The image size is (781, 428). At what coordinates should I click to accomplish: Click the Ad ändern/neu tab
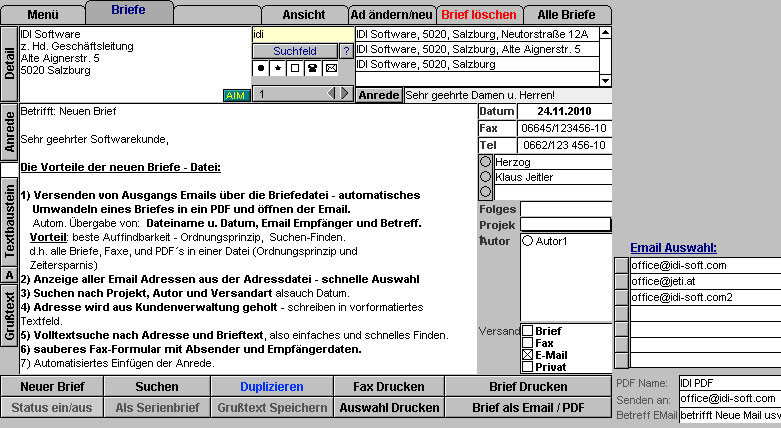tap(391, 15)
